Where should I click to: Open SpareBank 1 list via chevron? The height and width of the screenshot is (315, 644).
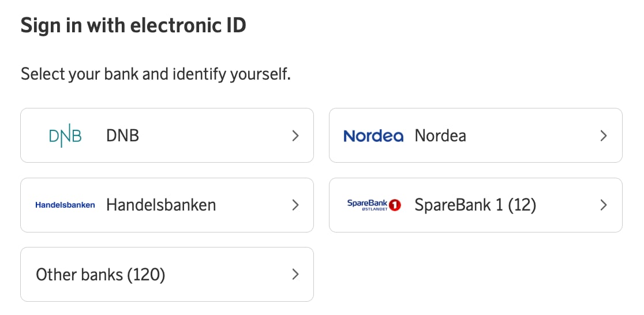pos(604,205)
